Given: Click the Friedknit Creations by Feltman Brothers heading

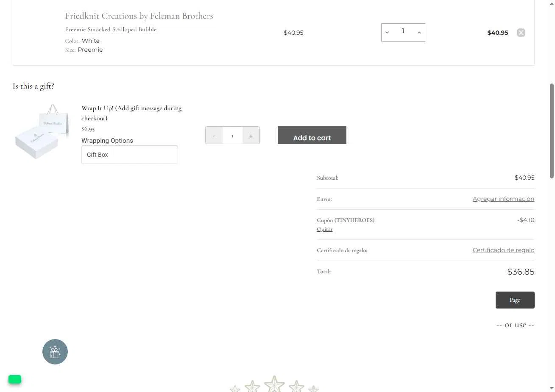Looking at the screenshot, I should tap(139, 16).
